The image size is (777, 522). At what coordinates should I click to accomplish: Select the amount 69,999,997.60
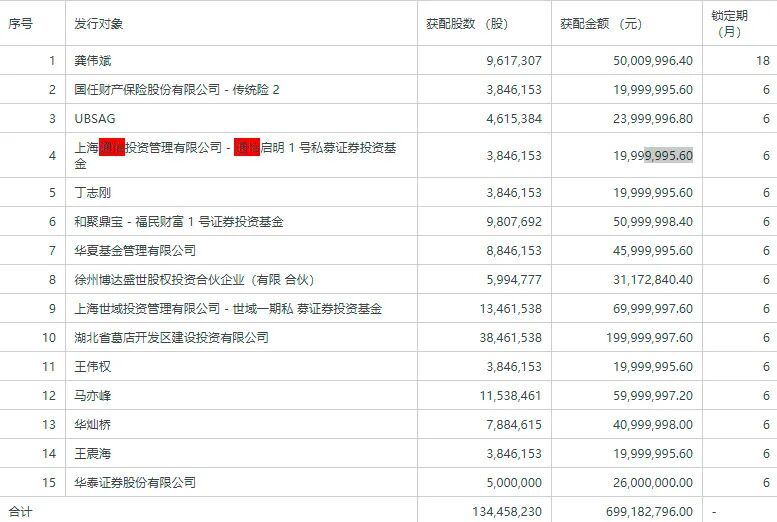point(653,309)
